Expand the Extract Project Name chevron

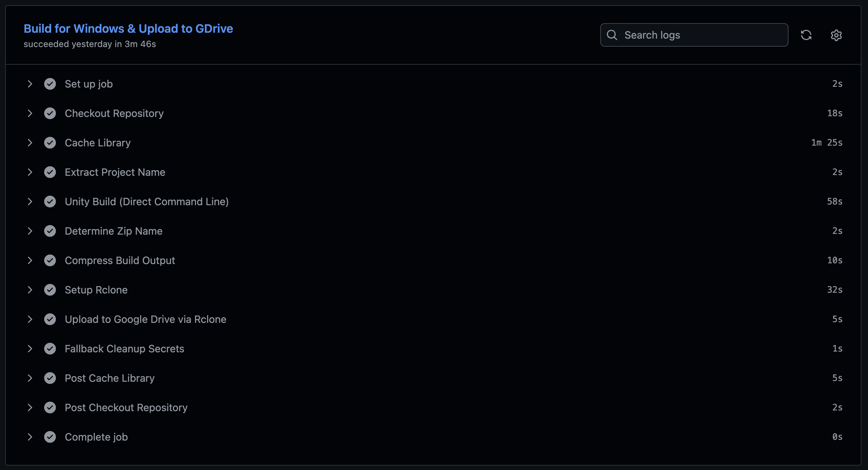(x=30, y=172)
